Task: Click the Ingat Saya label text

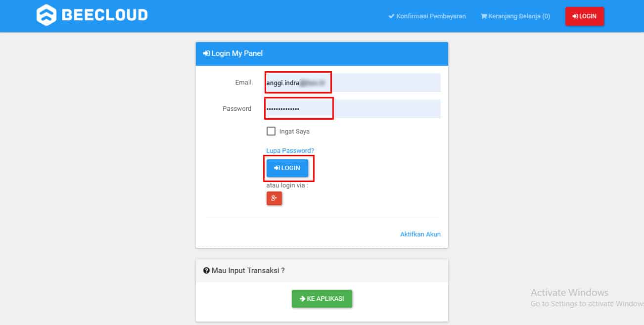Action: pyautogui.click(x=294, y=132)
